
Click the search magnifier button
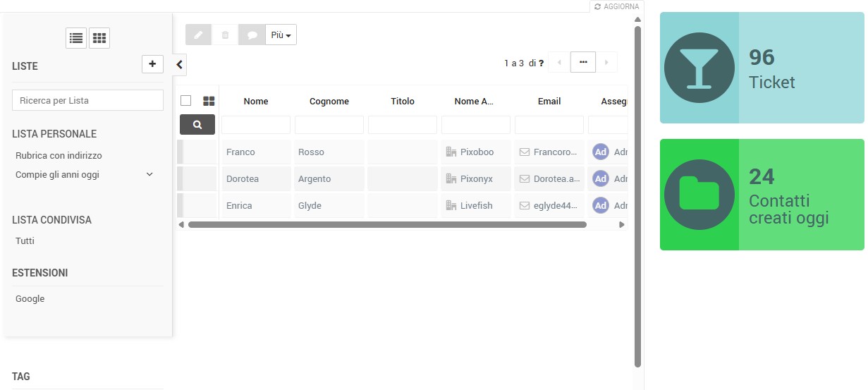point(197,125)
